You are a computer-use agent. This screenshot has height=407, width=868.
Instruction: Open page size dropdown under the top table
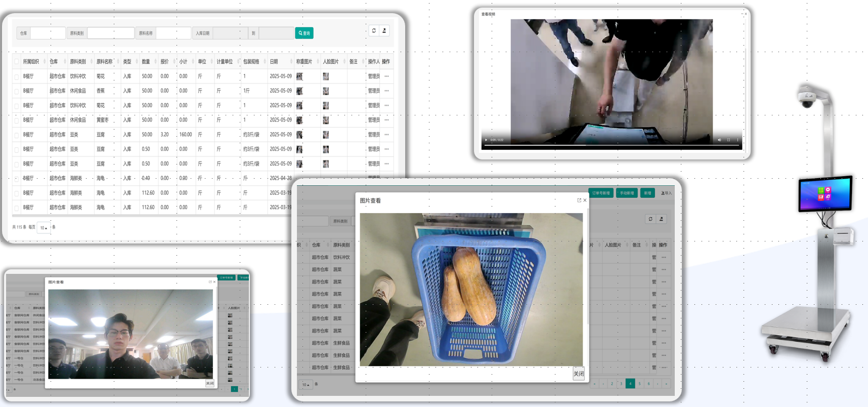(x=44, y=228)
